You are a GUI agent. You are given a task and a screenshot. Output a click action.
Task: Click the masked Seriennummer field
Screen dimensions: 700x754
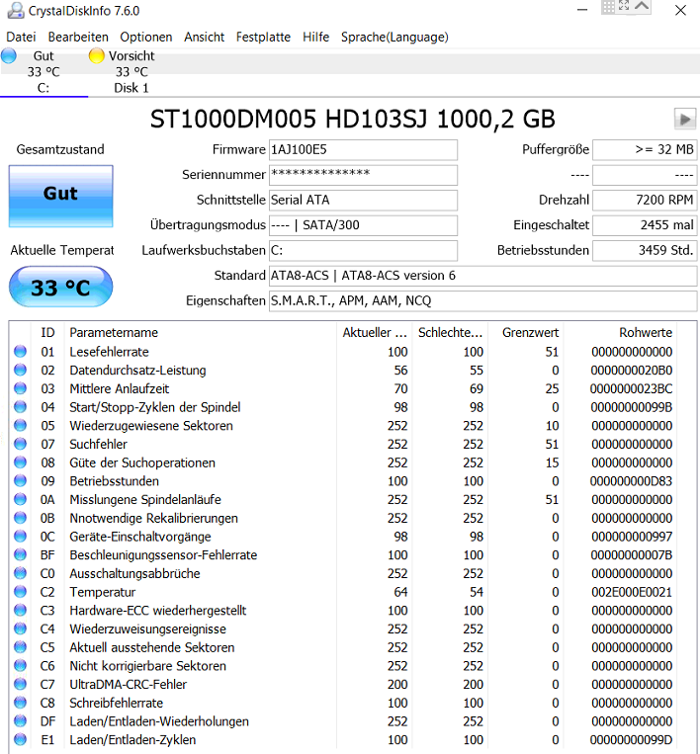click(x=363, y=175)
